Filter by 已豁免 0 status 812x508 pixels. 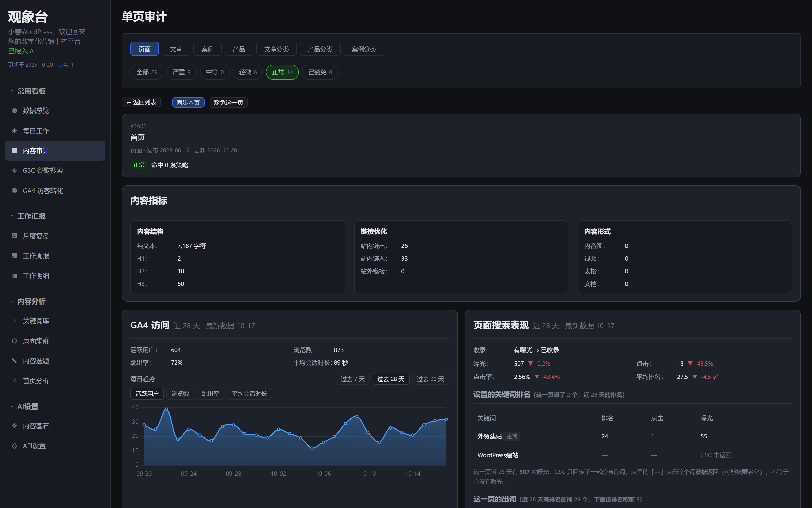tap(320, 72)
